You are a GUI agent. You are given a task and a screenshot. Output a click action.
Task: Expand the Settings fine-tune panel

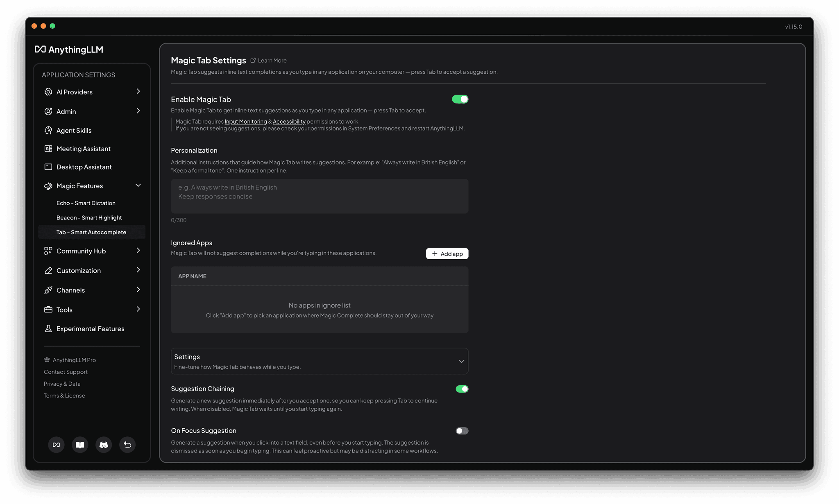click(x=320, y=361)
